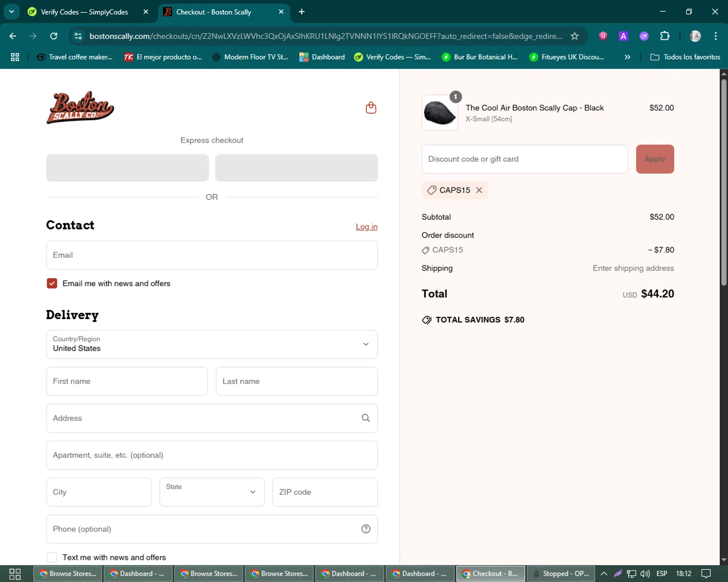Check Text me with news and offers
This screenshot has width=728, height=582.
click(x=52, y=557)
